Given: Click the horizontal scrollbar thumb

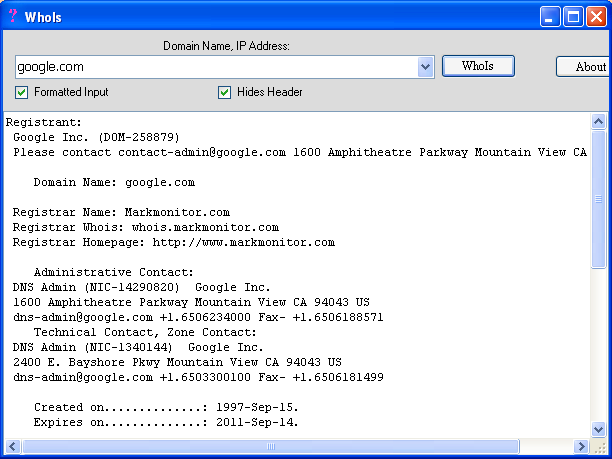Looking at the screenshot, I should tap(271, 446).
